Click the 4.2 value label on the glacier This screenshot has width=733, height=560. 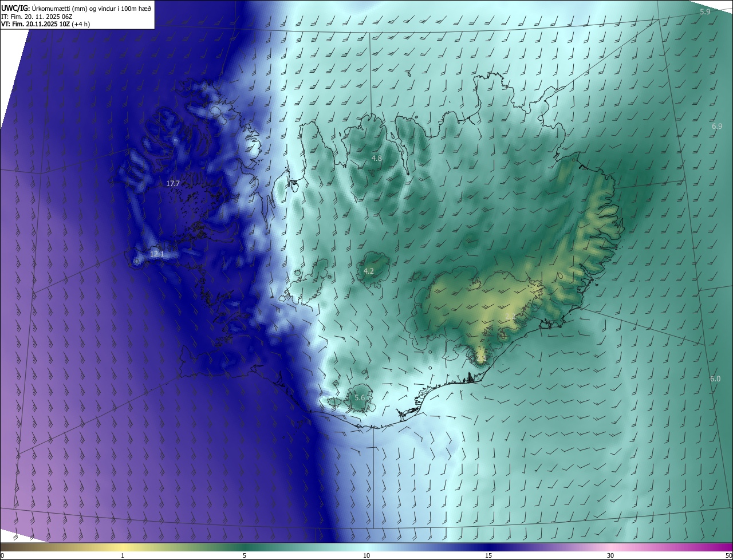(369, 271)
